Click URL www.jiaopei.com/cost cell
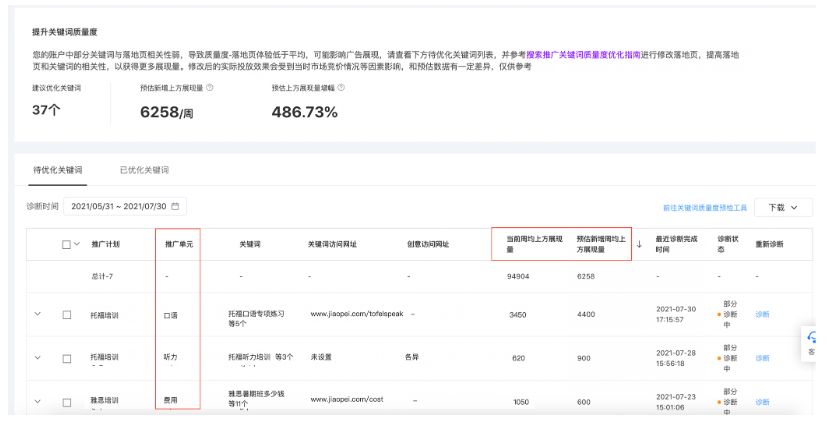 (x=347, y=400)
